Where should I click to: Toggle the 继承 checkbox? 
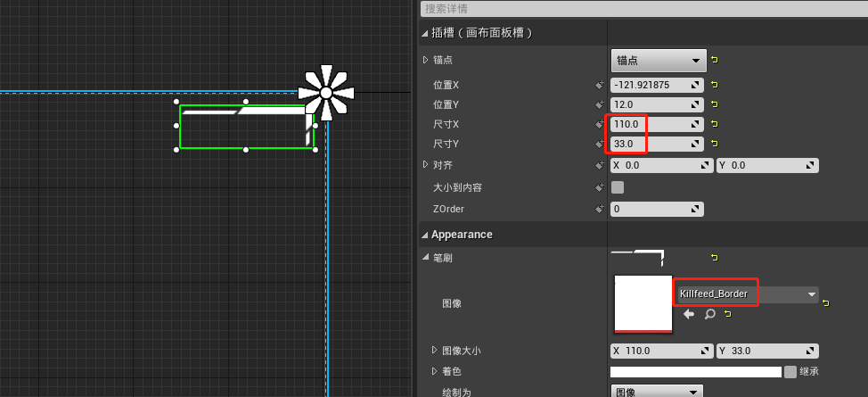click(x=790, y=371)
